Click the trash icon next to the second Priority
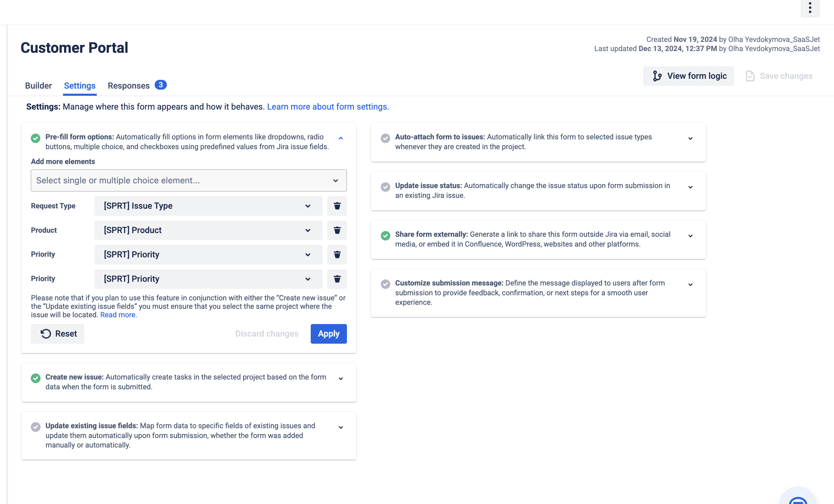The width and height of the screenshot is (834, 504). 337,279
